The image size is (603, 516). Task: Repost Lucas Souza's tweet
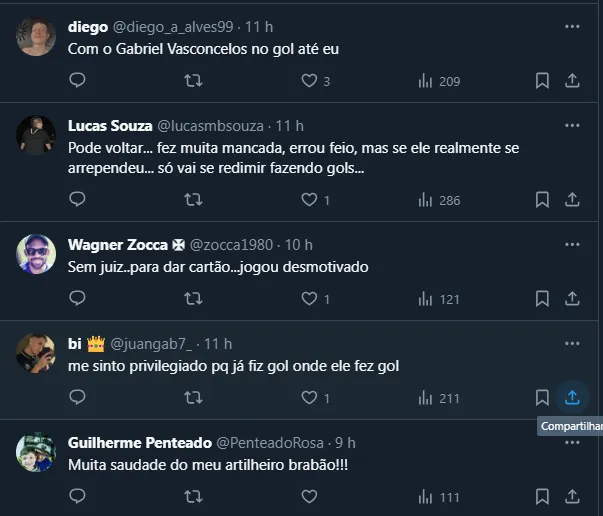point(194,200)
